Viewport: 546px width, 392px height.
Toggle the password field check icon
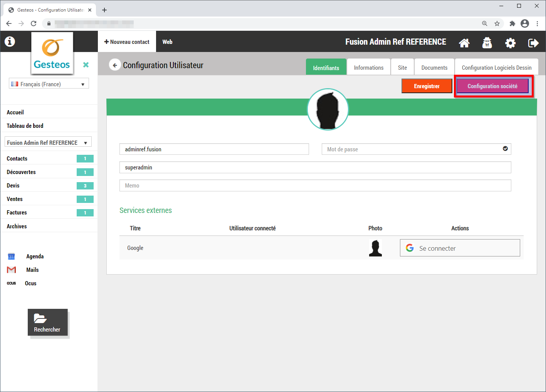pyautogui.click(x=505, y=149)
